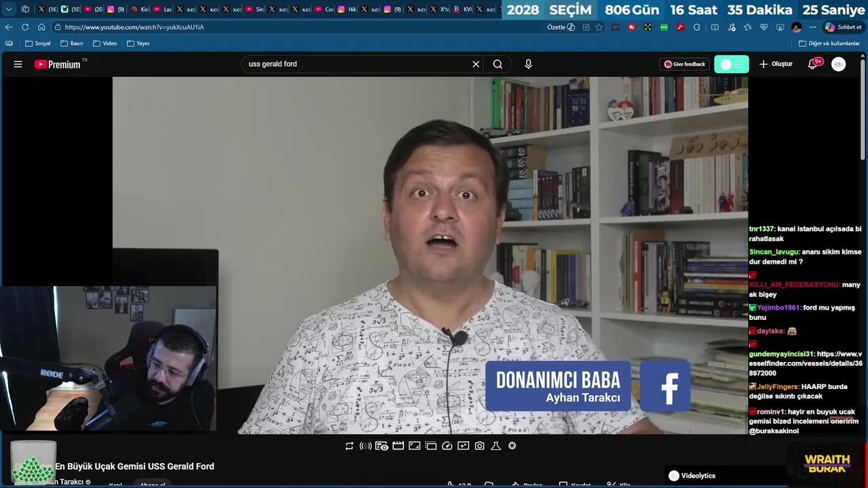This screenshot has width=868, height=488.
Task: Open the three-dot browser menu
Action: (x=812, y=27)
